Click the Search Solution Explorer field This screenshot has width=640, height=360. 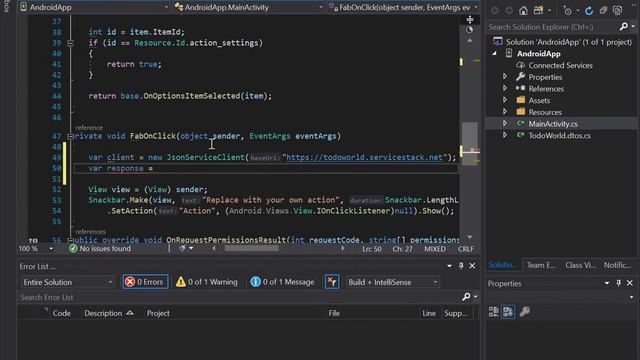pyautogui.click(x=552, y=27)
